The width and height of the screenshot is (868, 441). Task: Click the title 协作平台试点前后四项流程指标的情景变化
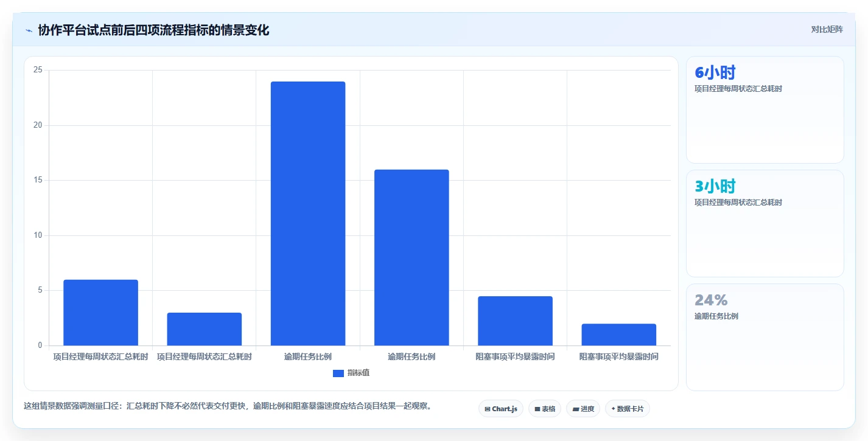[153, 30]
